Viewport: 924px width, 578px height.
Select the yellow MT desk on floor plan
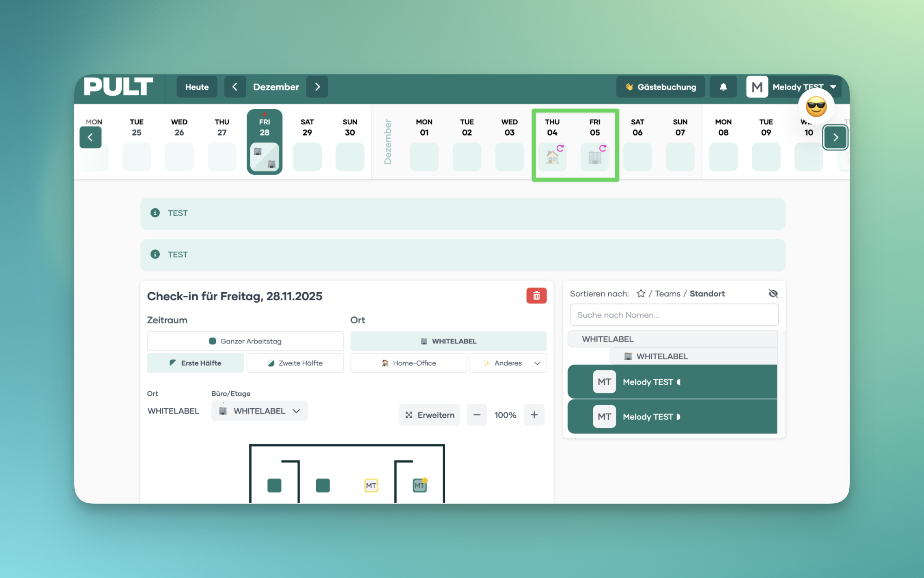371,486
